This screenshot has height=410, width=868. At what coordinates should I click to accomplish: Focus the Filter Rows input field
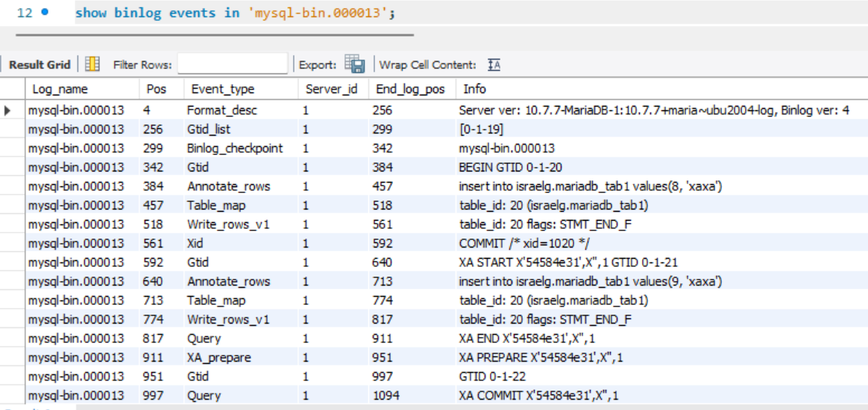click(232, 65)
